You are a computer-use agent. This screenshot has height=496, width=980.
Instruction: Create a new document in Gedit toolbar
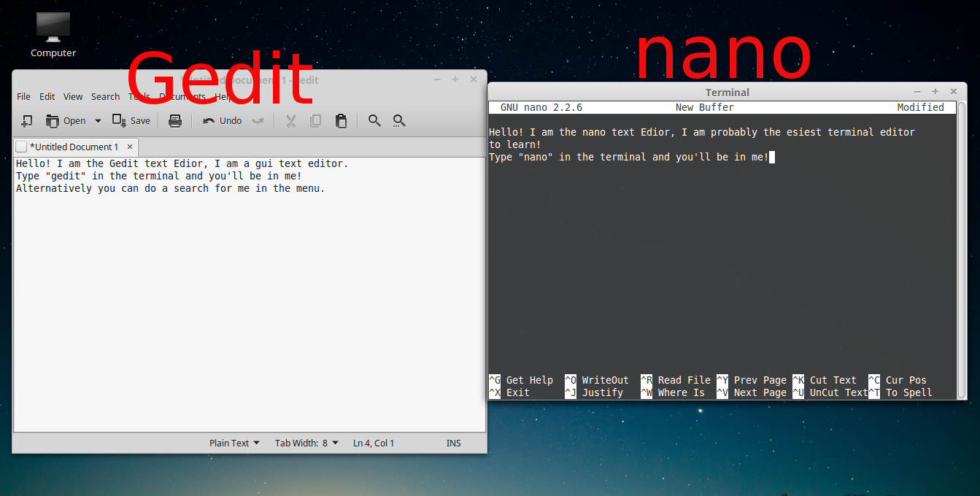point(27,120)
